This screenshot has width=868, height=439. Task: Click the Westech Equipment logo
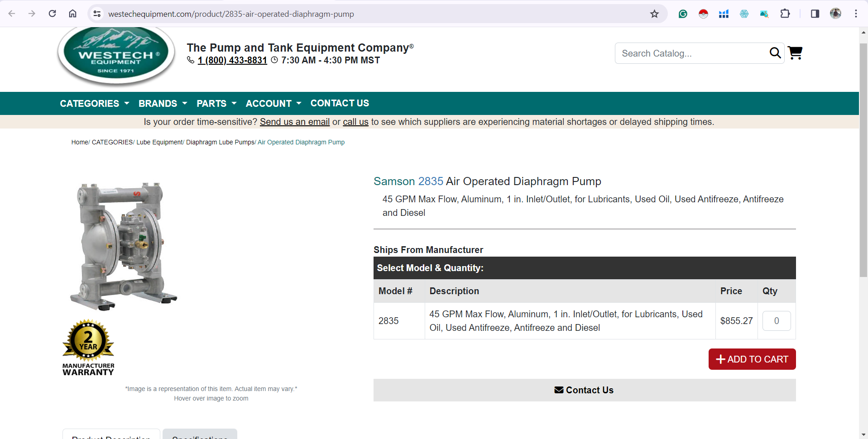(116, 55)
